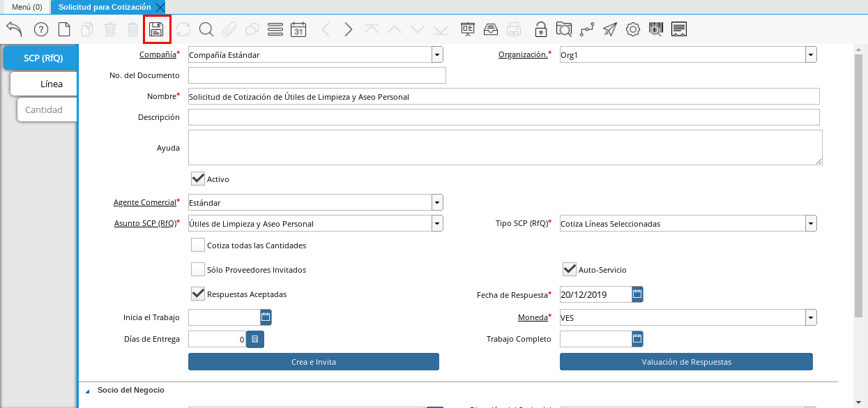Viewport: 868px width, 408px height.
Task: Expand the Tipo SCP (RfQ) dropdown
Action: click(810, 224)
